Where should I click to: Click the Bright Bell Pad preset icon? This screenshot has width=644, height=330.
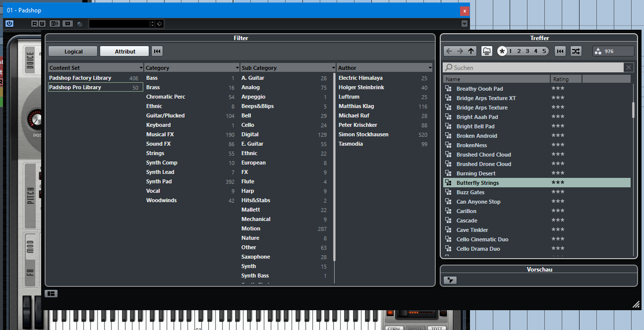pos(448,126)
